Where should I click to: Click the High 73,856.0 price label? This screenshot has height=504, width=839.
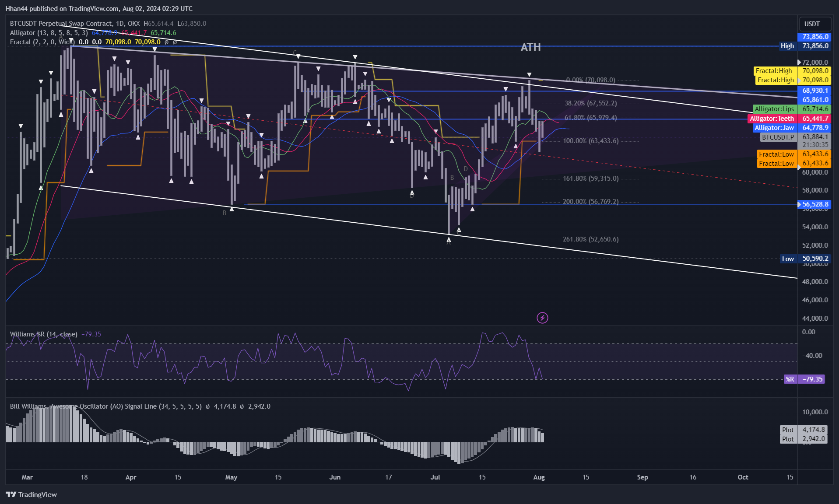[x=805, y=46]
